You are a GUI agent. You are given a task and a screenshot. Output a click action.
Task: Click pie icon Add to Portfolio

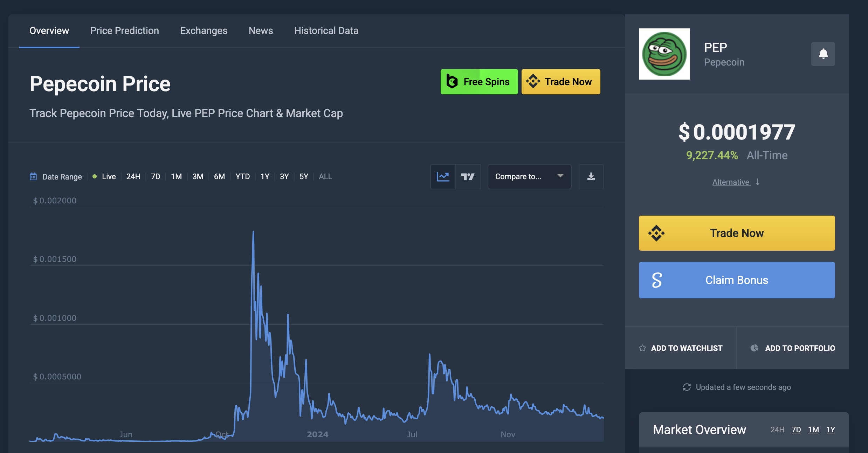(755, 348)
